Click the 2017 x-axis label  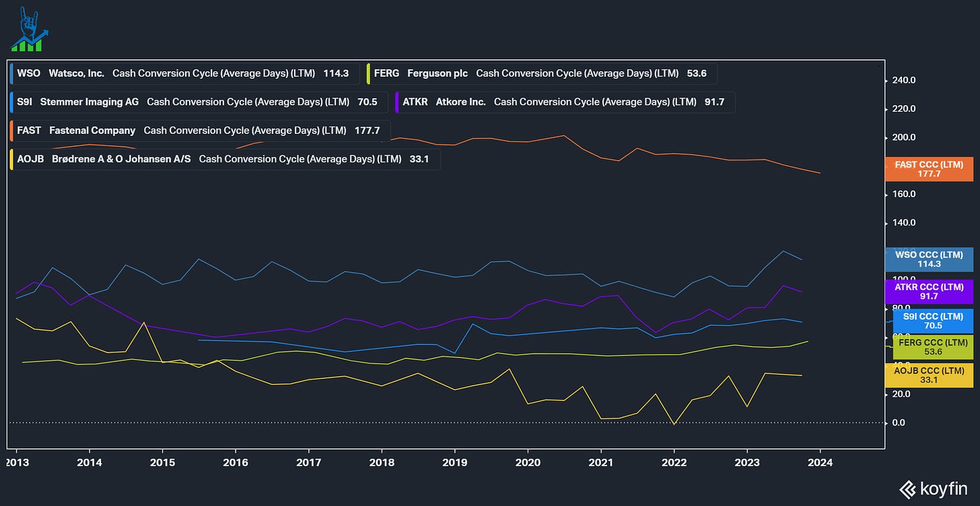(308, 463)
